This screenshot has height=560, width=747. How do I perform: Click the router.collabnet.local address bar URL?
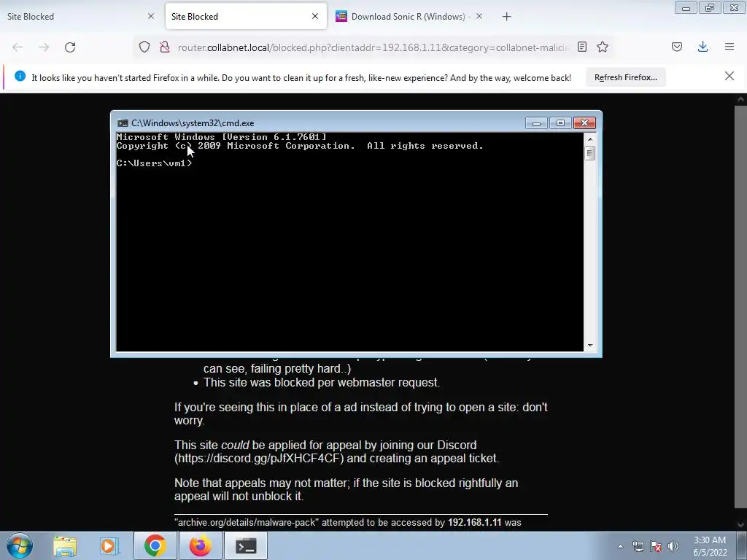tap(373, 47)
